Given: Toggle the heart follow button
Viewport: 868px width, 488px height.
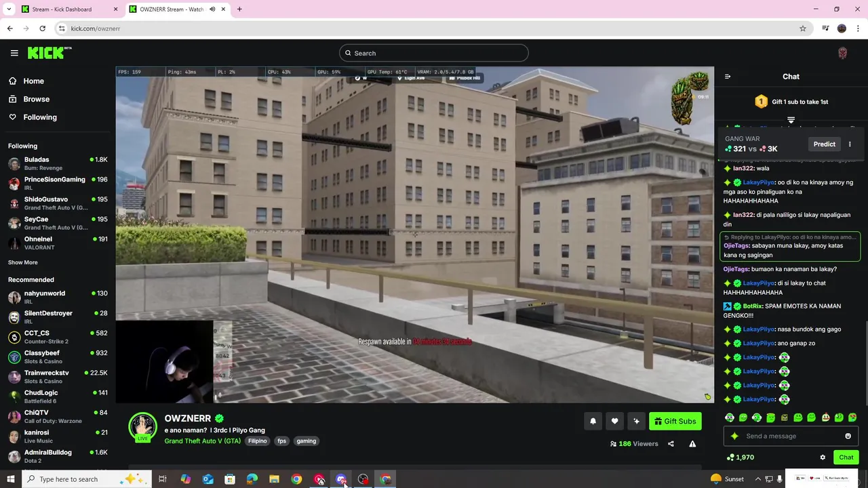Looking at the screenshot, I should point(614,421).
